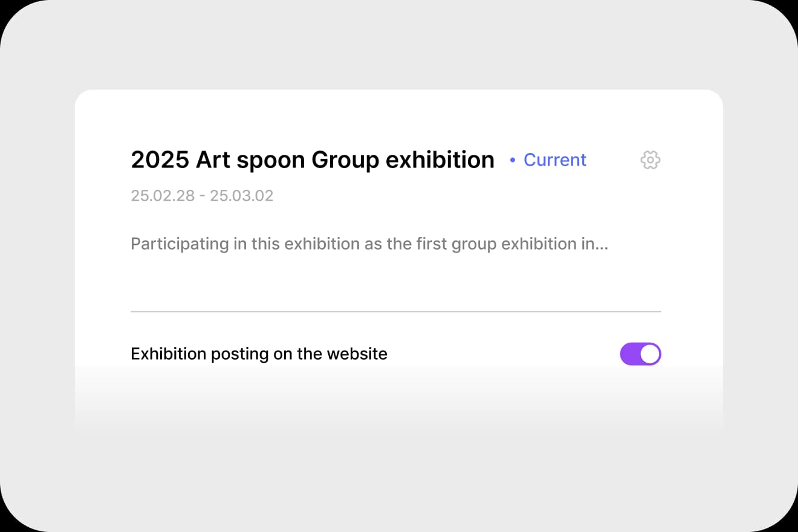Click the end date 25.03.02

click(242, 196)
